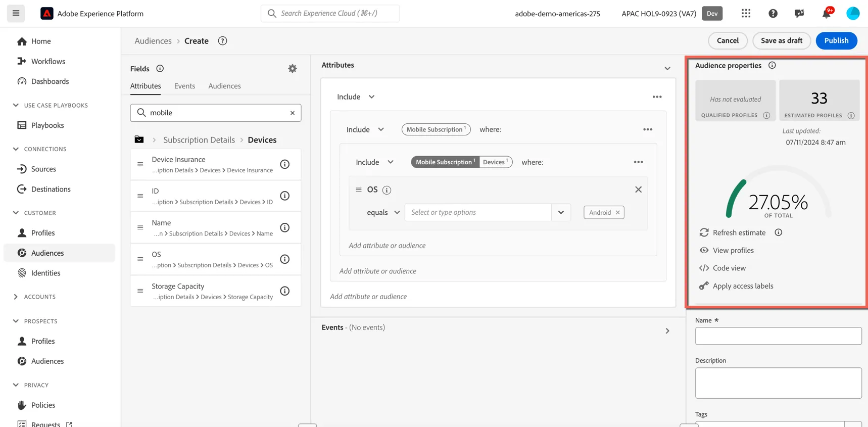This screenshot has height=427, width=868.
Task: Change the top-level Include dropdown
Action: 356,97
